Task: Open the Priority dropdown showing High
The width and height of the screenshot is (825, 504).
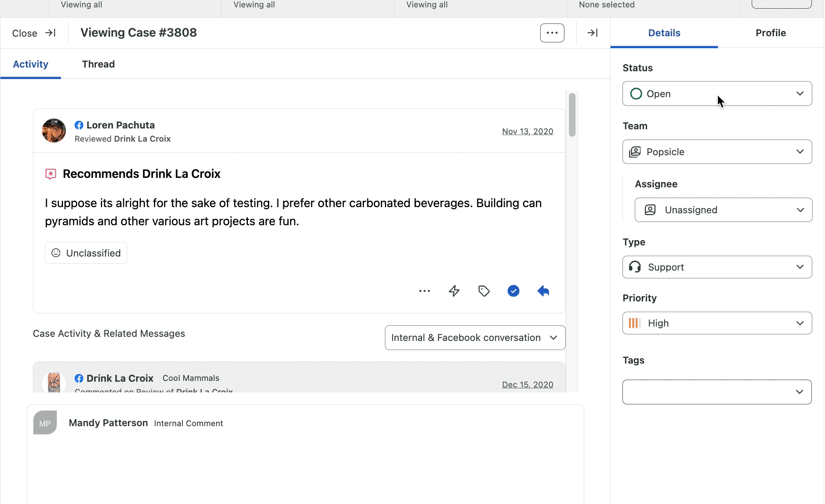Action: pyautogui.click(x=717, y=323)
